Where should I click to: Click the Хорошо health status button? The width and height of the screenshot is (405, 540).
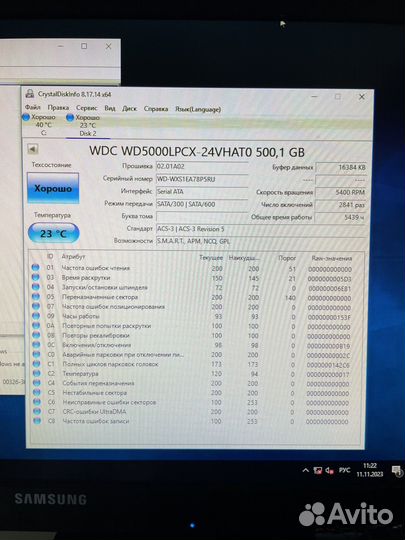pos(53,188)
